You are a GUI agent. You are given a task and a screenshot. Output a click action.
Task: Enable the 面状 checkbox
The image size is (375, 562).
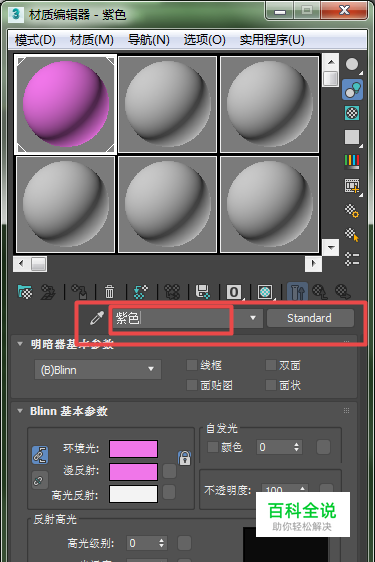[x=271, y=385]
